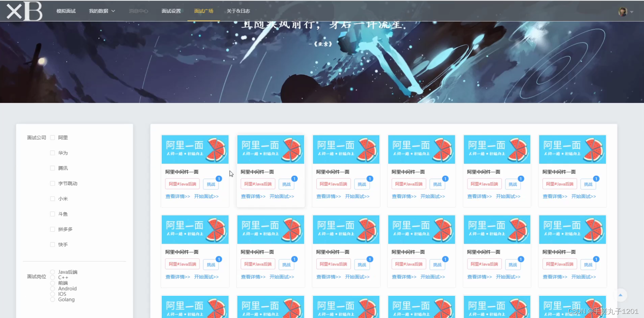Click 查看详情>> on second card, top row

pos(253,196)
